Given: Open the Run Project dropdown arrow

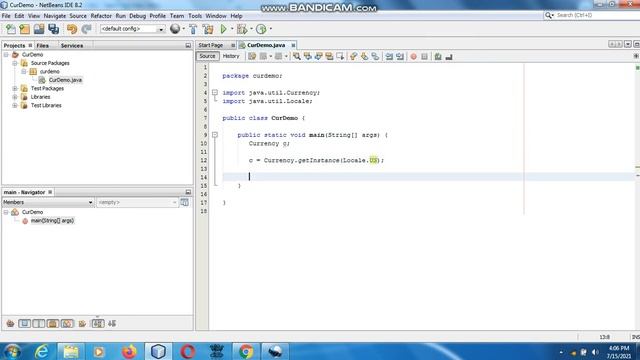Looking at the screenshot, I should [231, 29].
